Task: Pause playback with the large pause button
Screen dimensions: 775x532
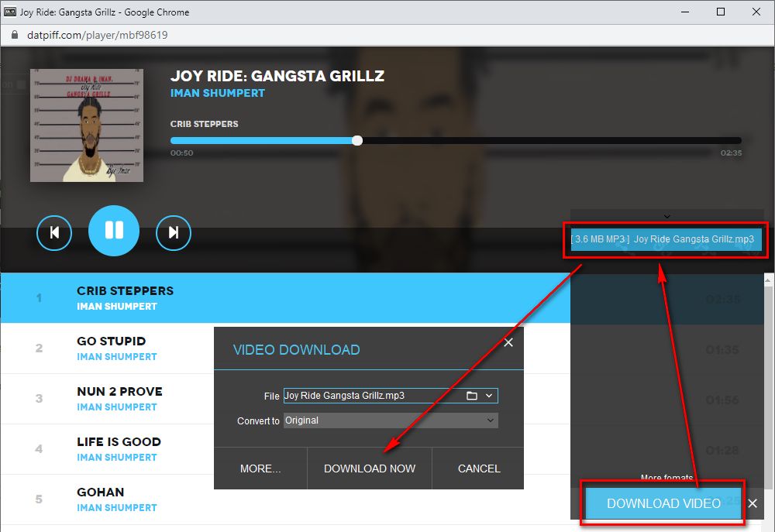Action: coord(114,231)
